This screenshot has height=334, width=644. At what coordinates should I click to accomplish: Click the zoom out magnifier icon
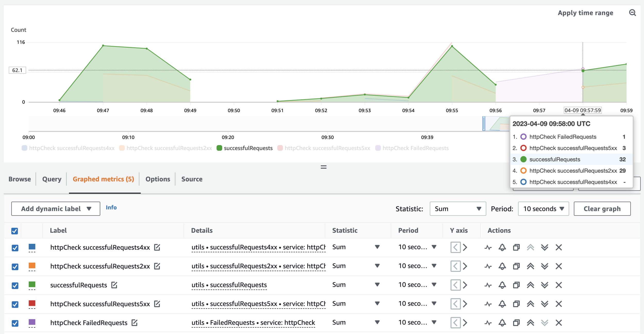[x=632, y=13]
